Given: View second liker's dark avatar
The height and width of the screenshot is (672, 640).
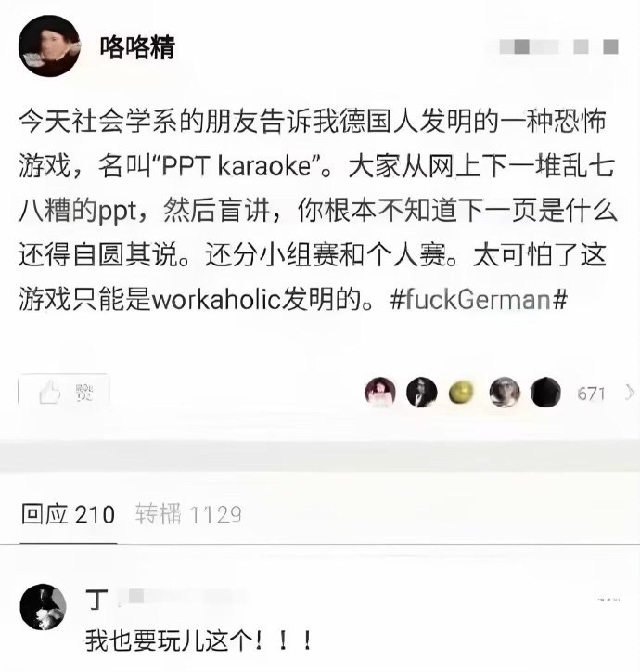Looking at the screenshot, I should click(421, 392).
